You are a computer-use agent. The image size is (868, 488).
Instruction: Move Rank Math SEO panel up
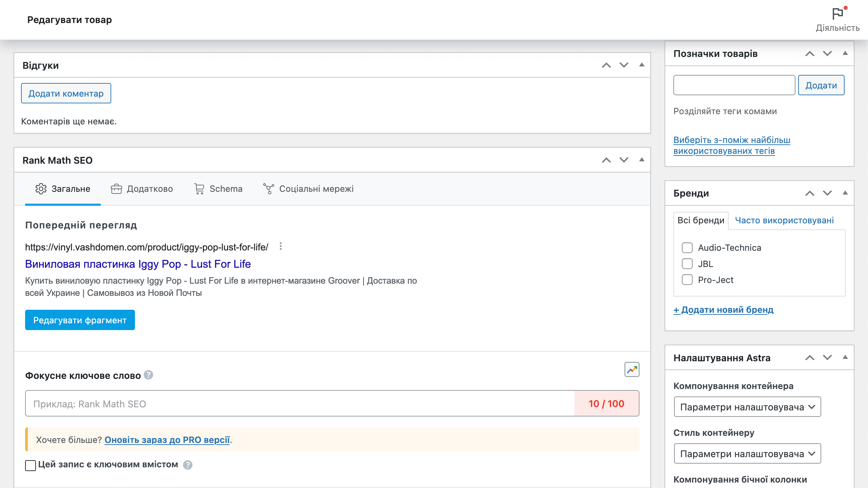[606, 160]
